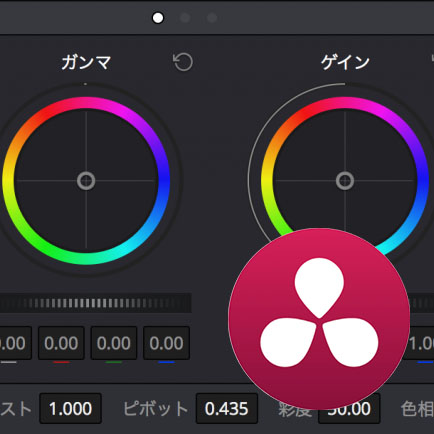The height and width of the screenshot is (434, 434).
Task: Click the DaVinci Resolve logo
Action: [319, 319]
